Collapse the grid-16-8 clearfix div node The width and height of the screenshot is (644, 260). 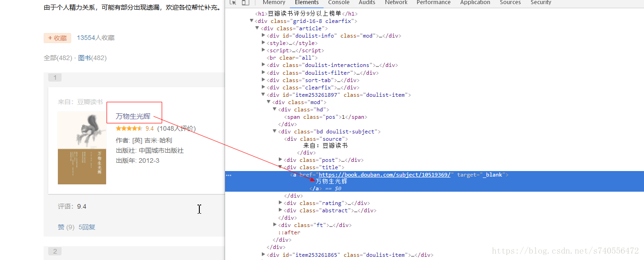252,21
